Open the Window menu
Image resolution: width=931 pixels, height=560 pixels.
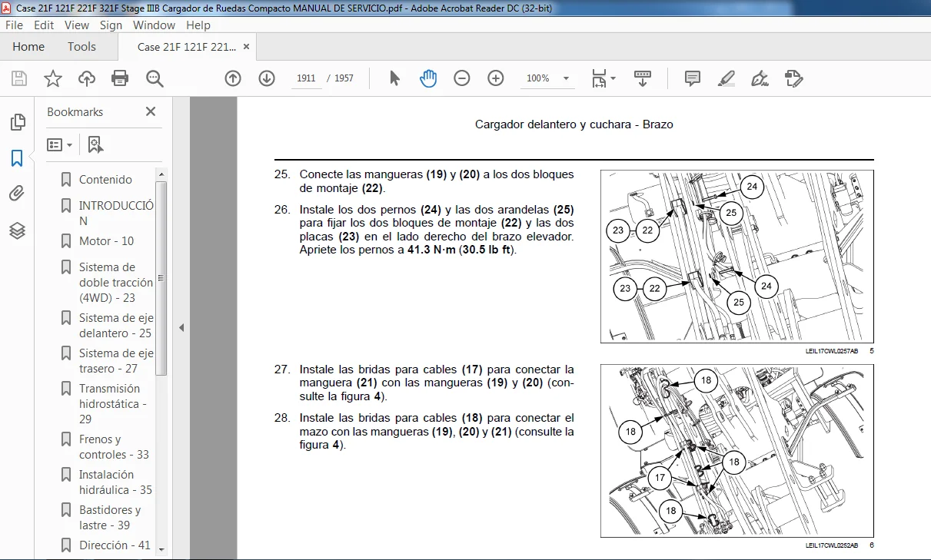[x=154, y=25]
